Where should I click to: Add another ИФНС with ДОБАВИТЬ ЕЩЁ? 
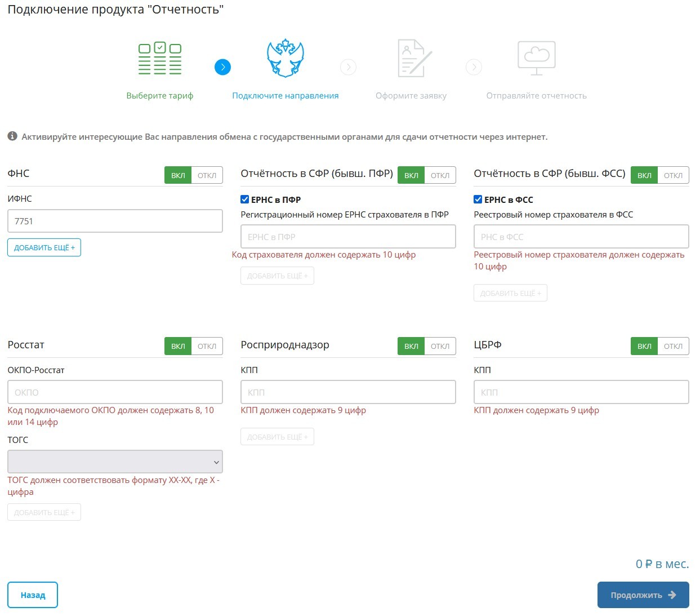pyautogui.click(x=44, y=247)
